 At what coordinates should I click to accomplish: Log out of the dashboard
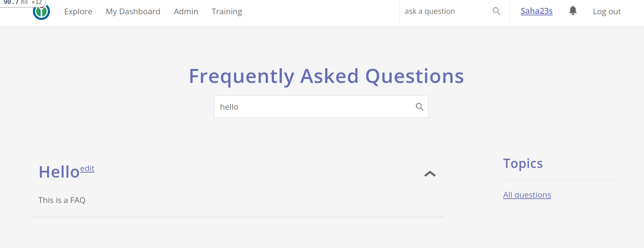(x=607, y=11)
